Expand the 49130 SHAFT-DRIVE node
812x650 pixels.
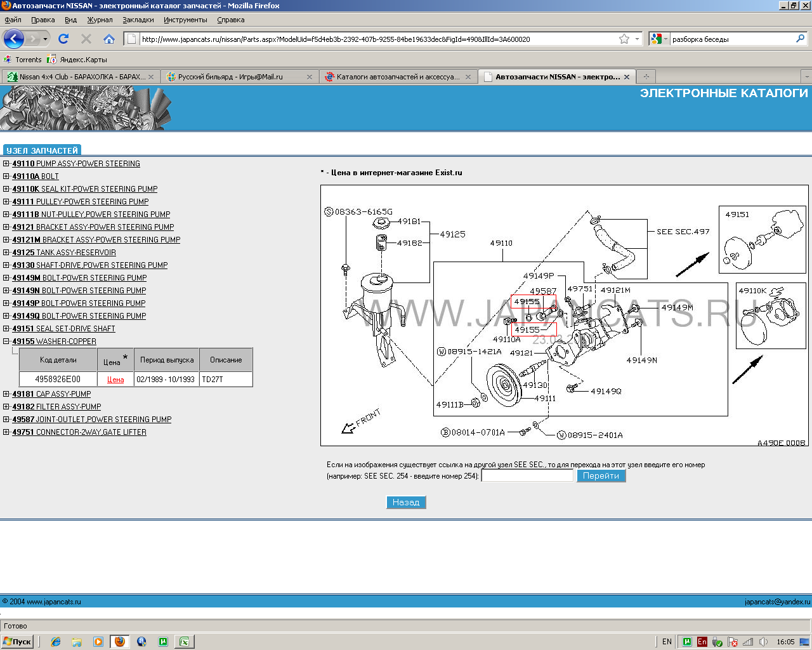coord(6,265)
